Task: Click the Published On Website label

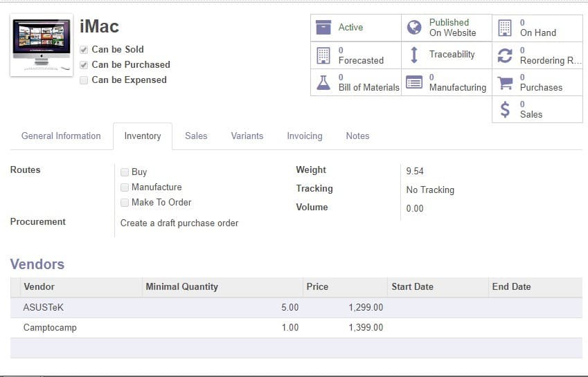Action: coord(453,28)
